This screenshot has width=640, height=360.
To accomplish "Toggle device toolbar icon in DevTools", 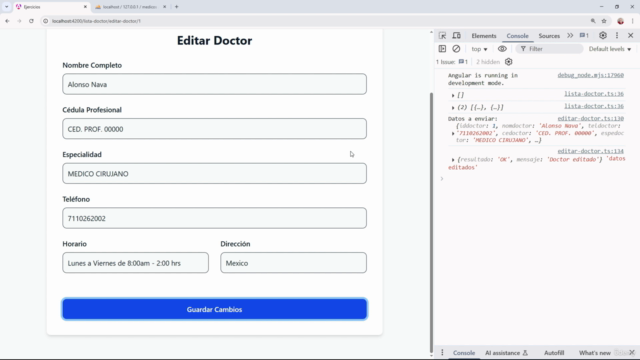I will pyautogui.click(x=456, y=36).
